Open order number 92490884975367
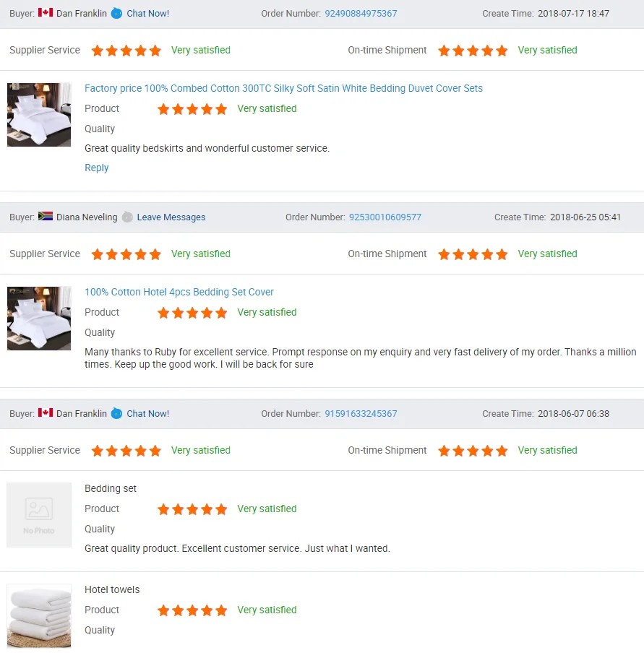 361,13
